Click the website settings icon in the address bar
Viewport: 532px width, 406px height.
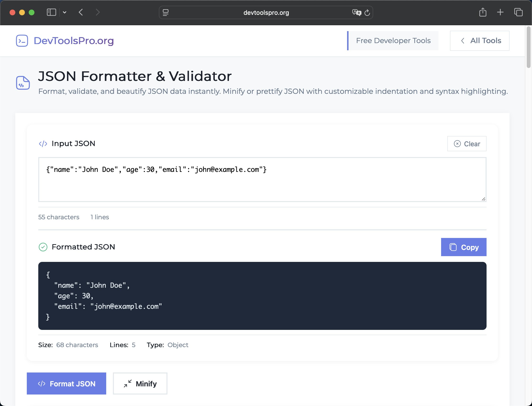166,13
